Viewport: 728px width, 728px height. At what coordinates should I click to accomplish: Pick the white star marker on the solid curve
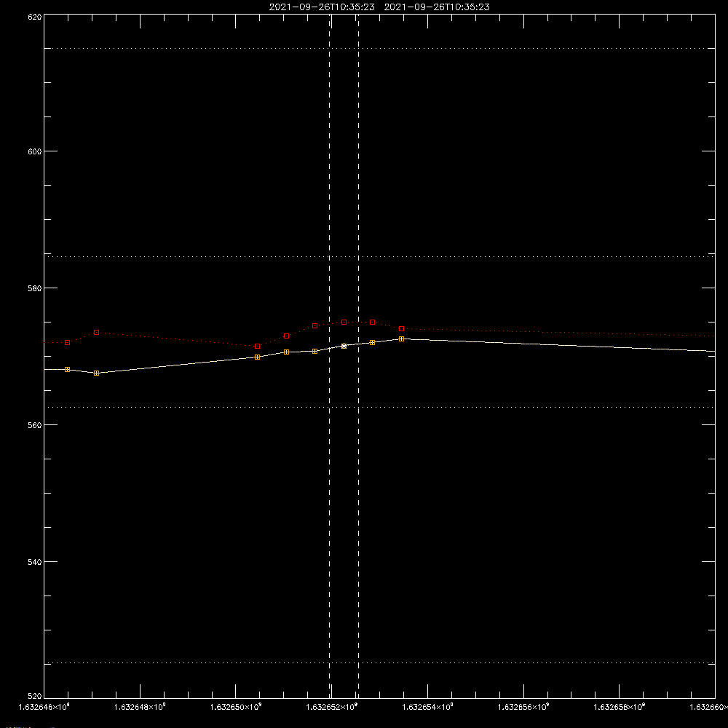click(x=344, y=346)
